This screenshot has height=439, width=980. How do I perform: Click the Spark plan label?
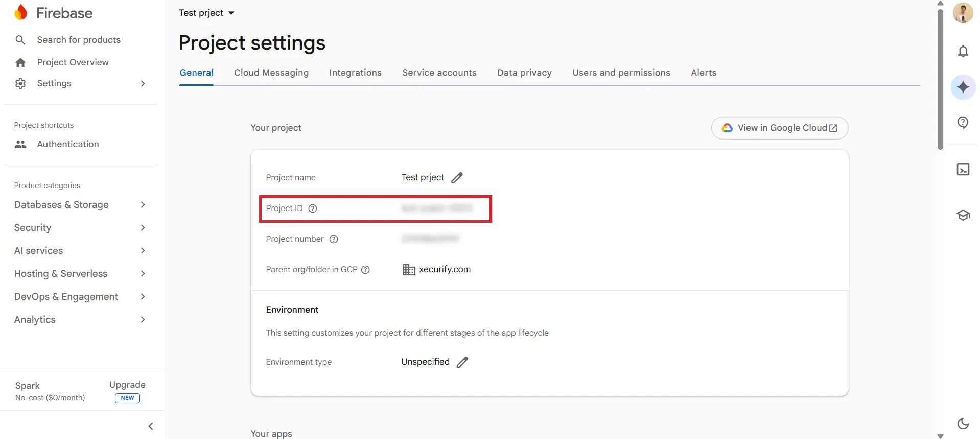(x=28, y=386)
